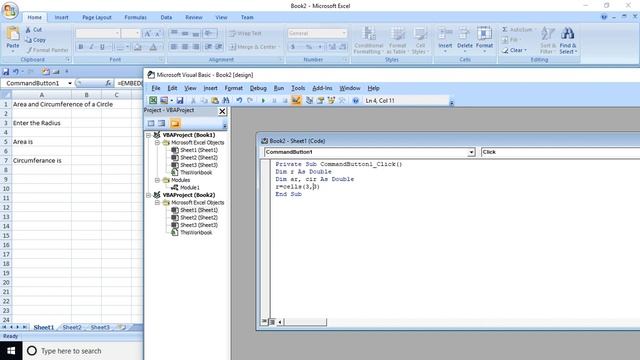640x360 pixels.
Task: Switch to Formulas ribbon tab
Action: (135, 18)
